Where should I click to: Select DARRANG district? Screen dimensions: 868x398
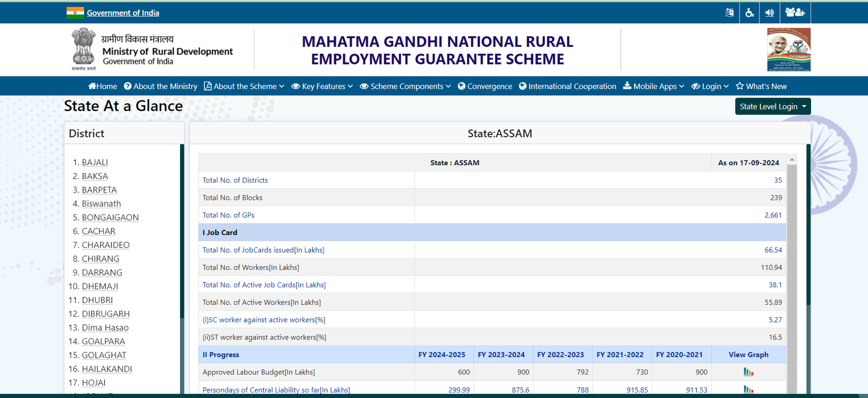(x=102, y=272)
